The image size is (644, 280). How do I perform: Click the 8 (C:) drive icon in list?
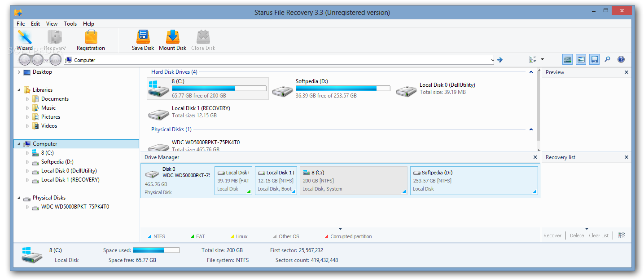(158, 89)
